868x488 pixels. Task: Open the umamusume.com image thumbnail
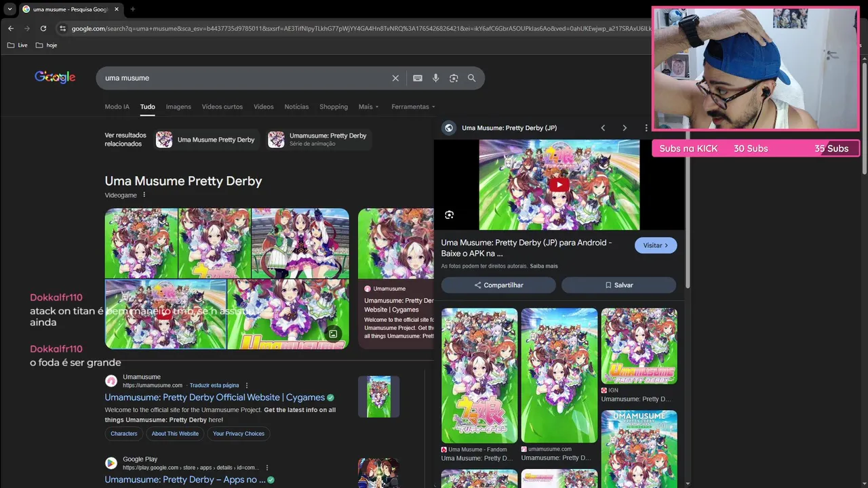(559, 375)
